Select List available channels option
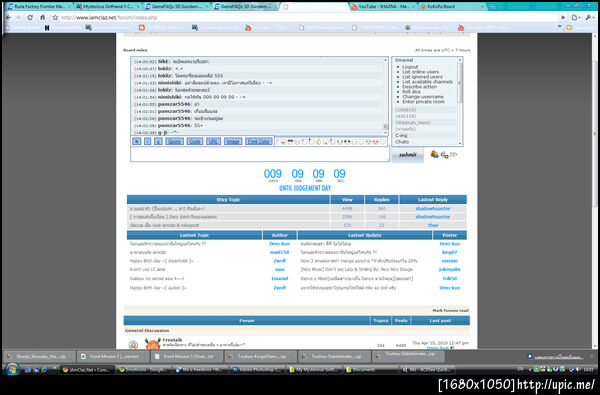The height and width of the screenshot is (395, 600). click(427, 82)
